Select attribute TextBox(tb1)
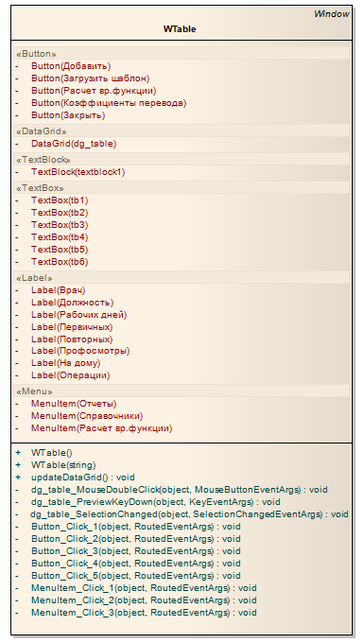This screenshot has height=643, width=364. click(x=60, y=200)
